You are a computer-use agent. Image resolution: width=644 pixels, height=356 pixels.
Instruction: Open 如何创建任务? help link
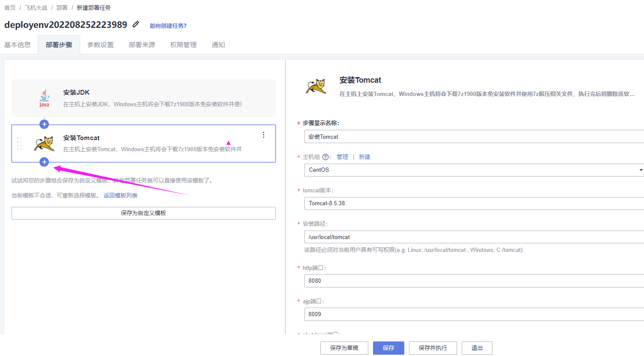[x=168, y=26]
